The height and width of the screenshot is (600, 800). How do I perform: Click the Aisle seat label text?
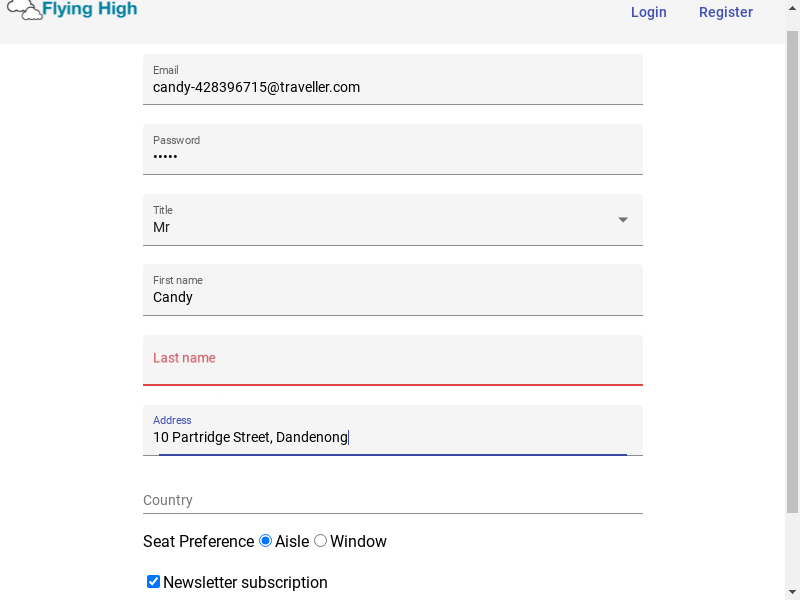tap(292, 541)
